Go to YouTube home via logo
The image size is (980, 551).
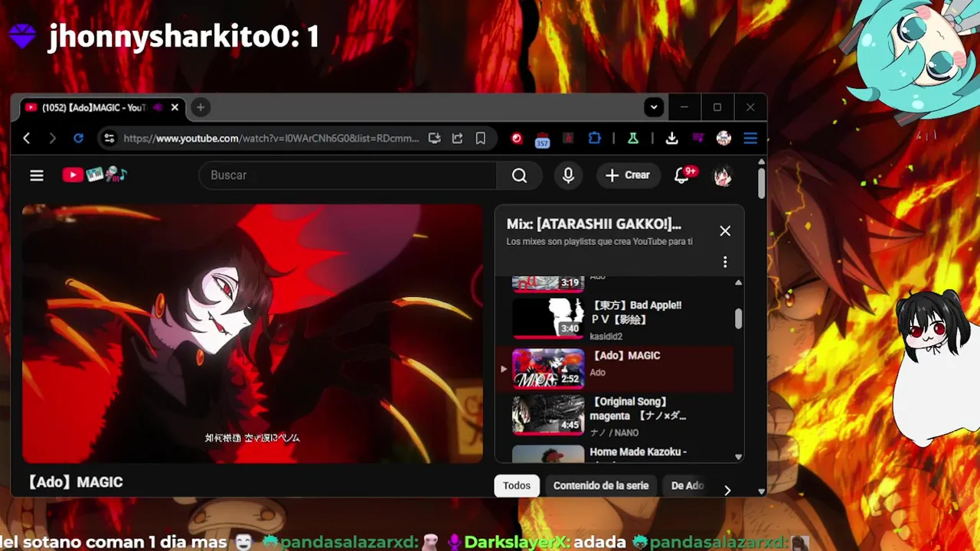pyautogui.click(x=94, y=175)
